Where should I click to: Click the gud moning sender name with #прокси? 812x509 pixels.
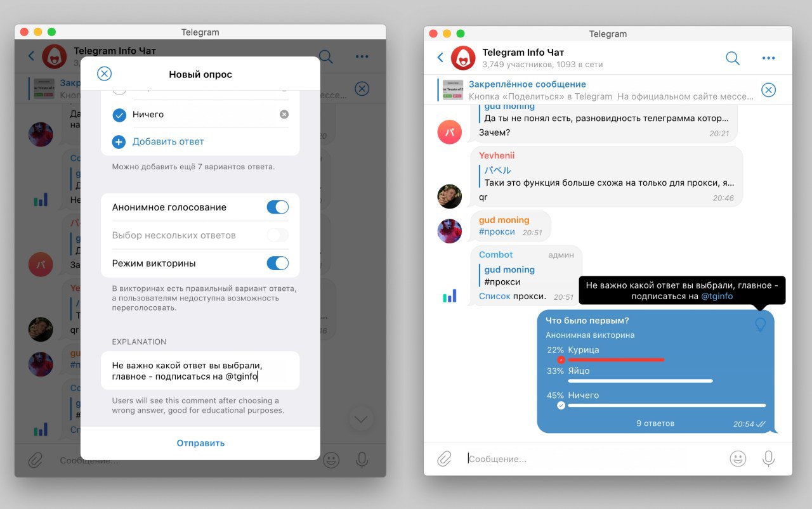point(504,220)
